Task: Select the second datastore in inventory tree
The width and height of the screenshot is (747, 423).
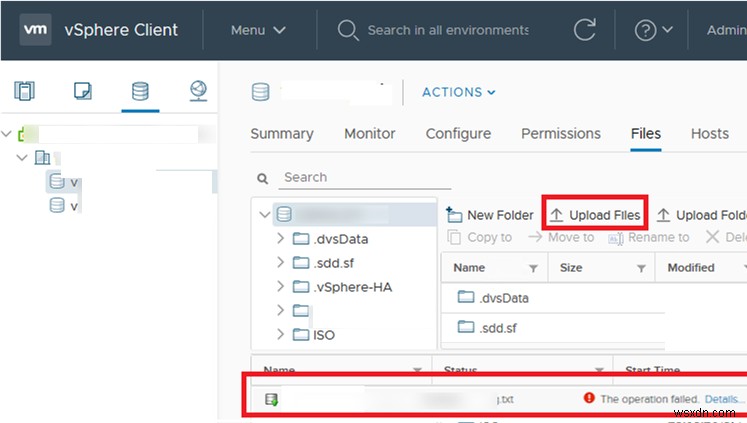Action: 64,206
